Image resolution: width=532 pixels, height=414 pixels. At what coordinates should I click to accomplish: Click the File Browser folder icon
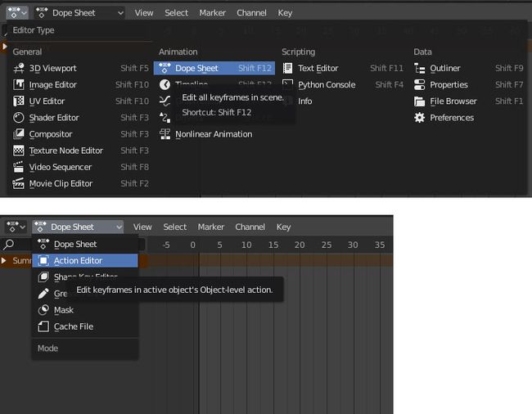[419, 101]
